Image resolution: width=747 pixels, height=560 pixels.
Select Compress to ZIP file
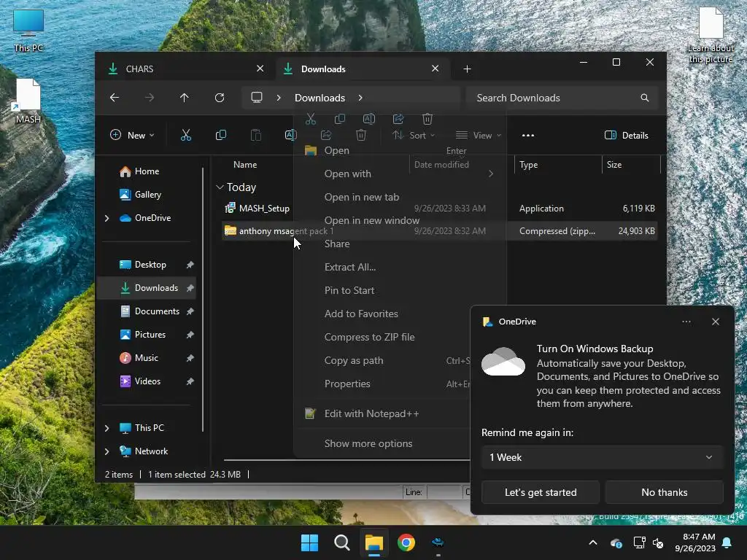(400, 337)
